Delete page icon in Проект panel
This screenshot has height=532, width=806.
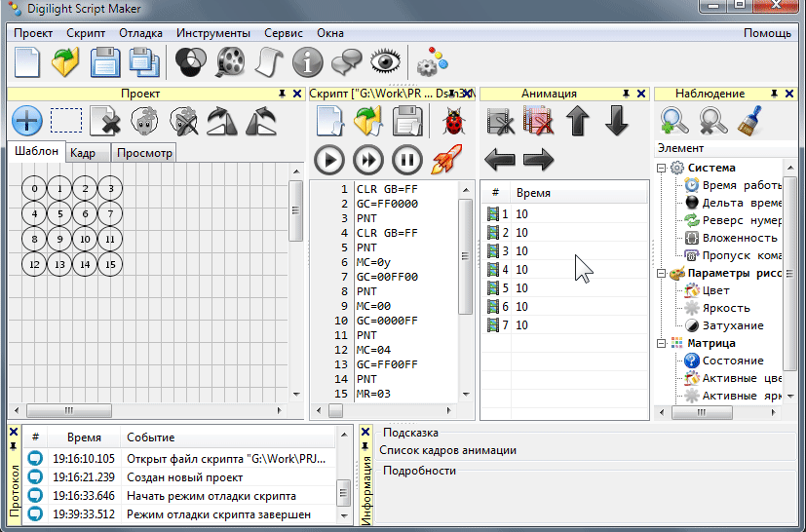[105, 121]
